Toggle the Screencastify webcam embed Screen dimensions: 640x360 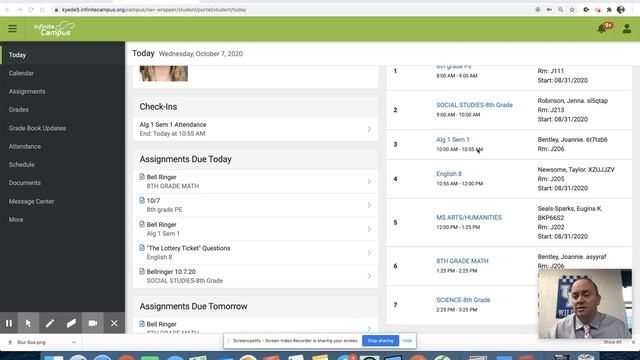pyautogui.click(x=93, y=323)
